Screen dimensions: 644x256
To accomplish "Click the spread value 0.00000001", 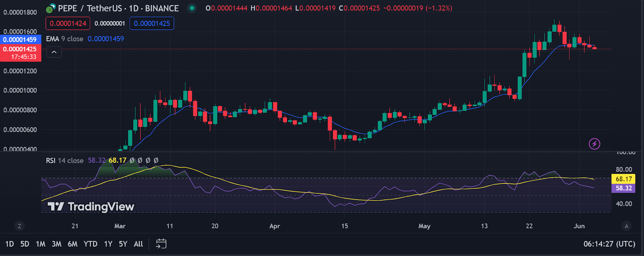I will pyautogui.click(x=110, y=23).
